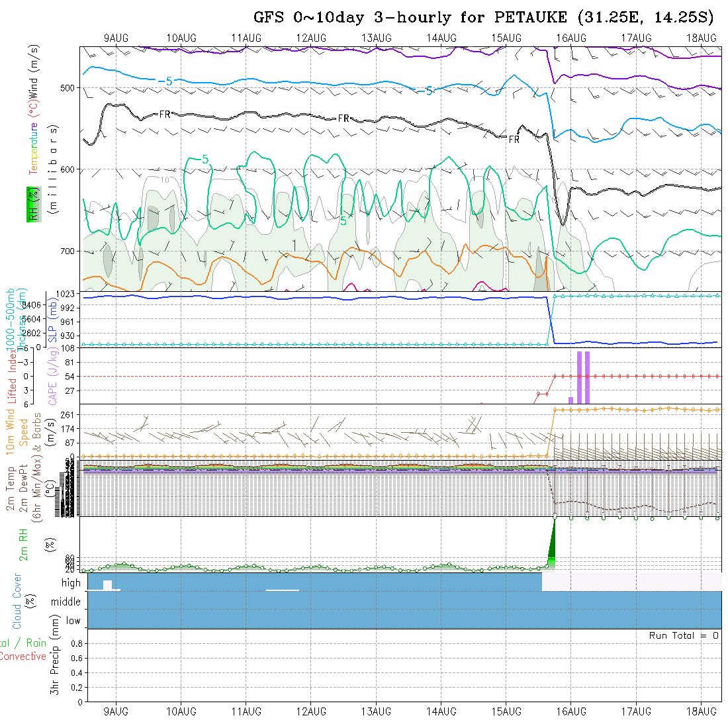The width and height of the screenshot is (728, 728).
Task: Click the GFS PETAUKE chart title
Action: pos(483,17)
